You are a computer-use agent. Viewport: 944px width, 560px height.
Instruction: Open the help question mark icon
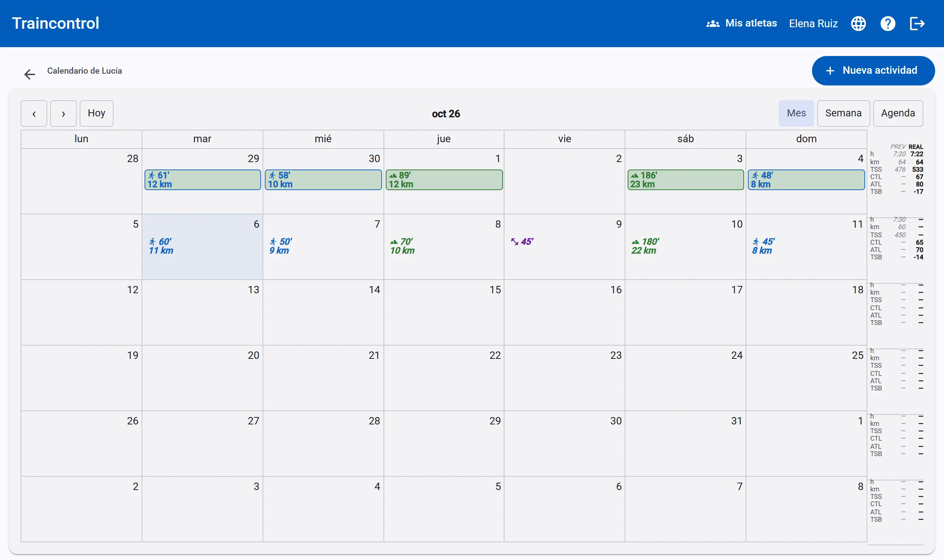pyautogui.click(x=888, y=24)
